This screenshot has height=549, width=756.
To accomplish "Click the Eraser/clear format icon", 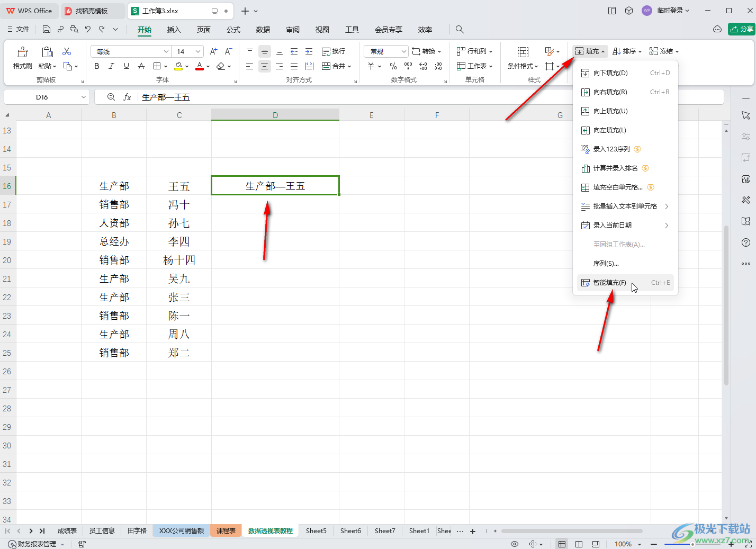I will 221,66.
